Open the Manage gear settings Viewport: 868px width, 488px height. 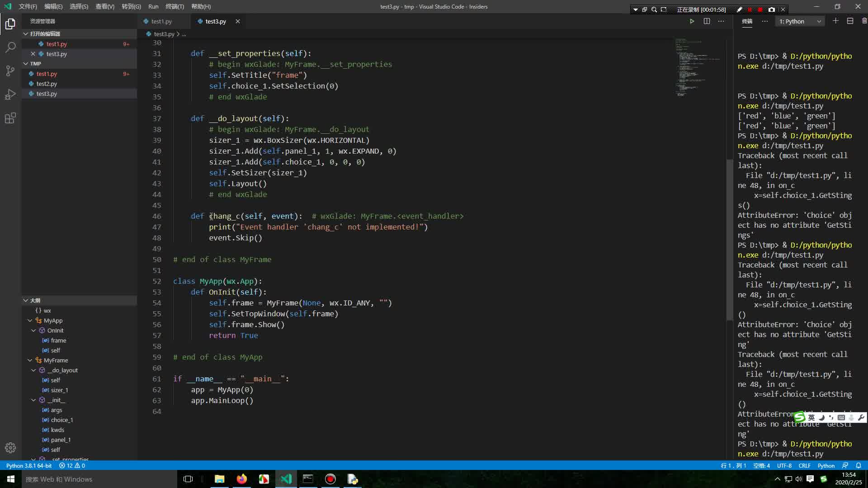pos(10,448)
